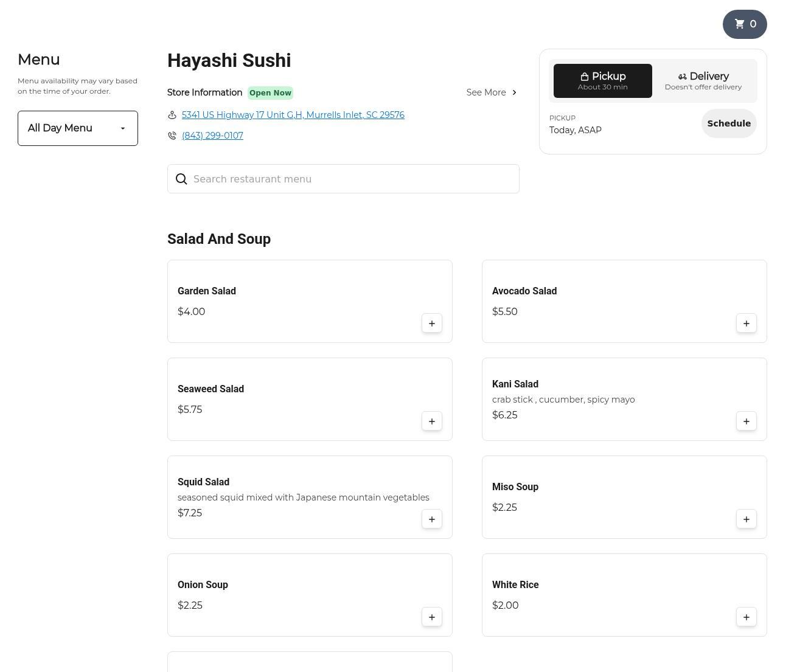The width and height of the screenshot is (797, 672).
Task: Open the All Day Menu dropdown
Action: [78, 128]
